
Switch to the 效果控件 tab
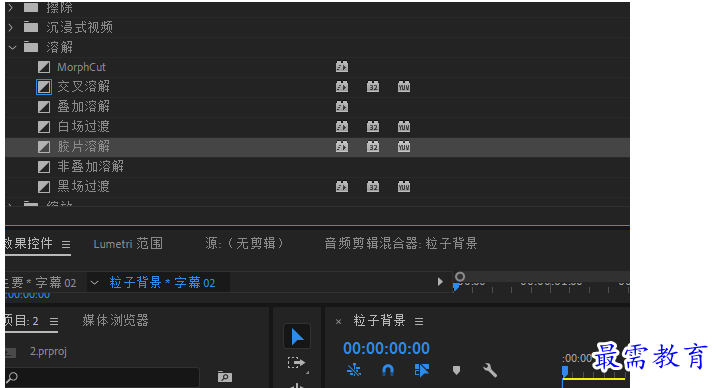[x=29, y=244]
